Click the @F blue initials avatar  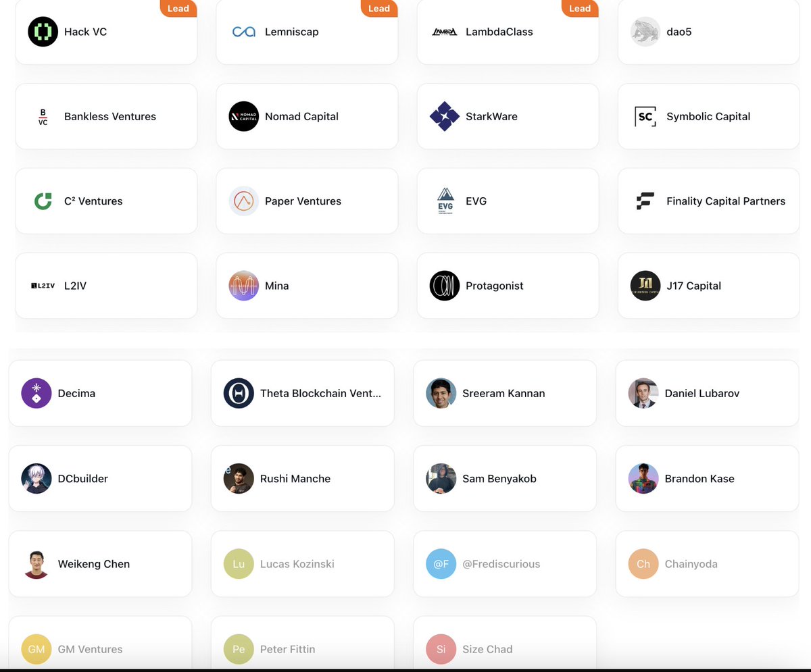tap(441, 564)
